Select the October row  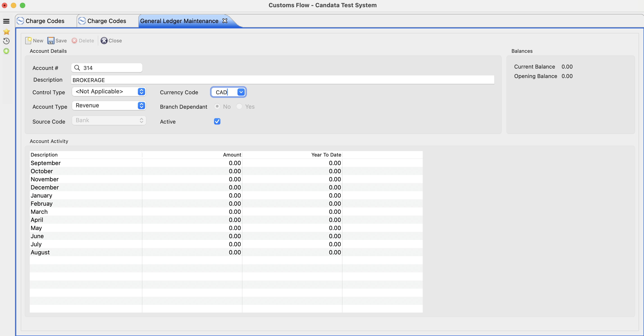click(226, 171)
